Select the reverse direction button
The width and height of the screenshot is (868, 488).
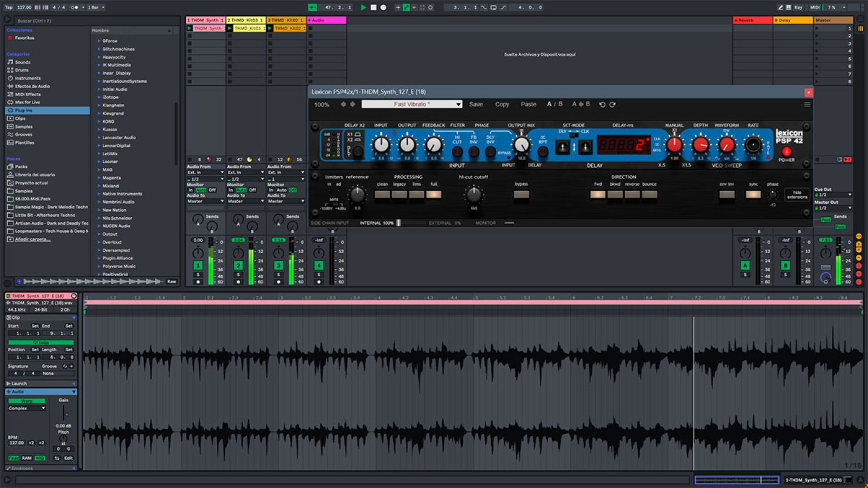tap(632, 194)
